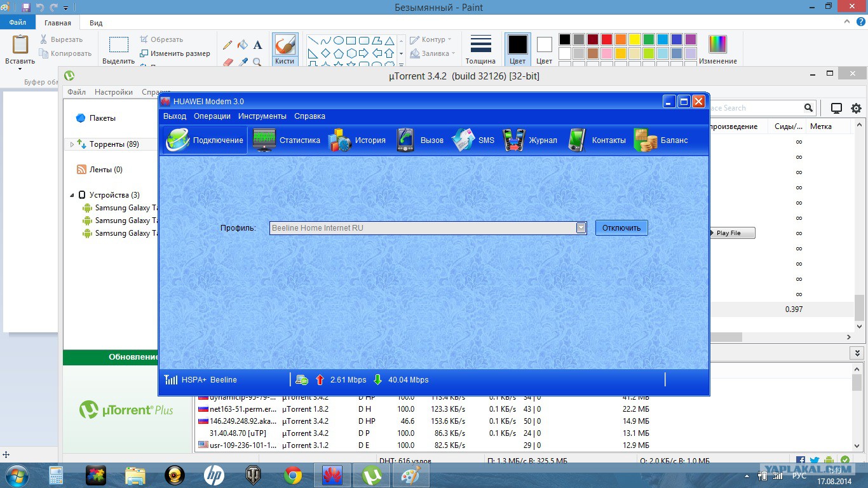Open the Файл tab in Paint
868x488 pixels.
click(18, 23)
